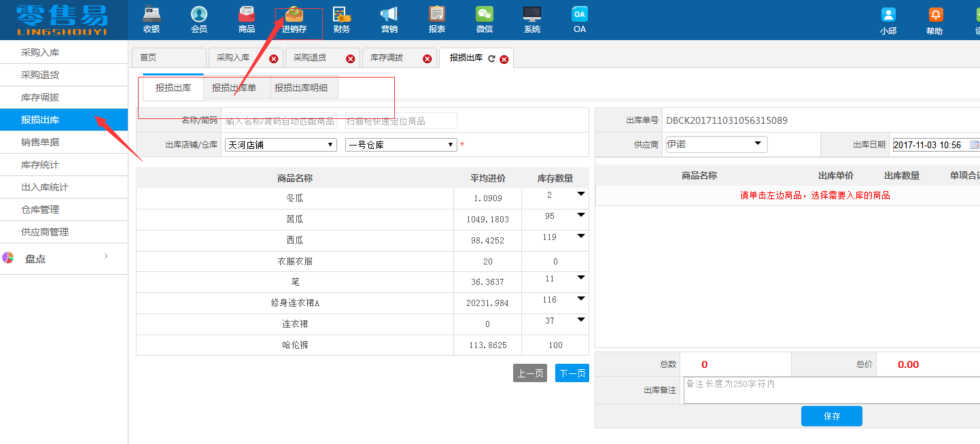
Task: Click the 保存 save button
Action: click(x=831, y=415)
